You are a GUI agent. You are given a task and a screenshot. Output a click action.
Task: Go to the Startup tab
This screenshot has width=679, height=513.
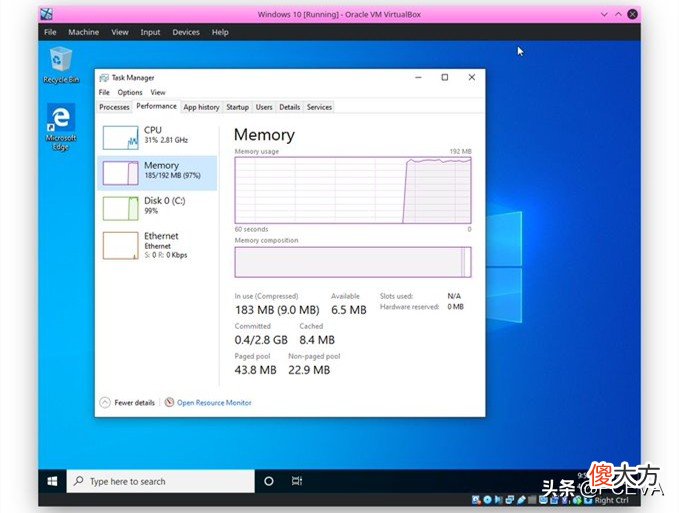click(237, 107)
